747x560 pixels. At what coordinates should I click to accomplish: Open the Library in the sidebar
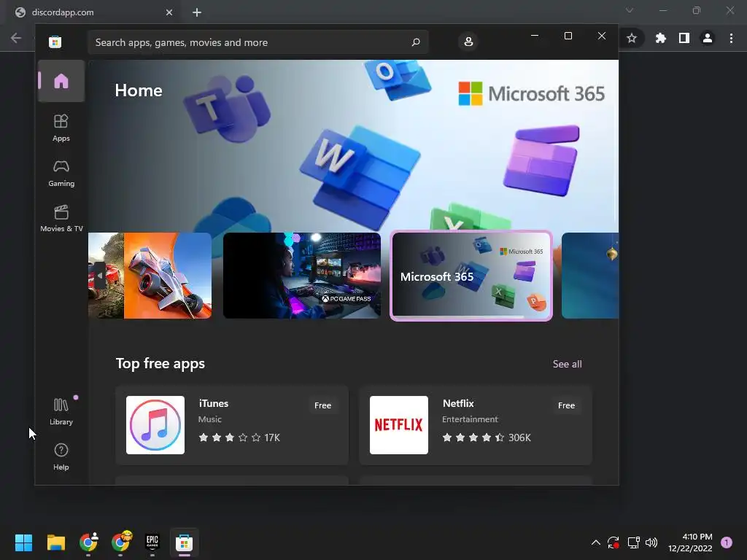[61, 411]
